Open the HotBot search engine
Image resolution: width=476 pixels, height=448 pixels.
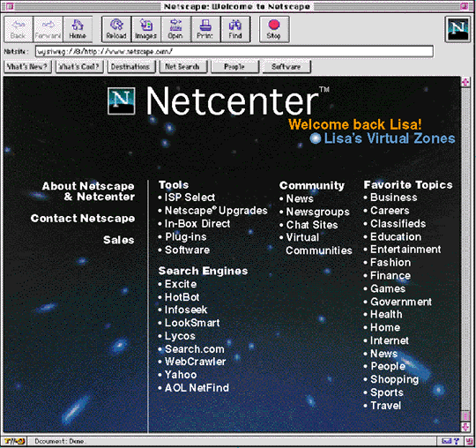click(x=182, y=297)
